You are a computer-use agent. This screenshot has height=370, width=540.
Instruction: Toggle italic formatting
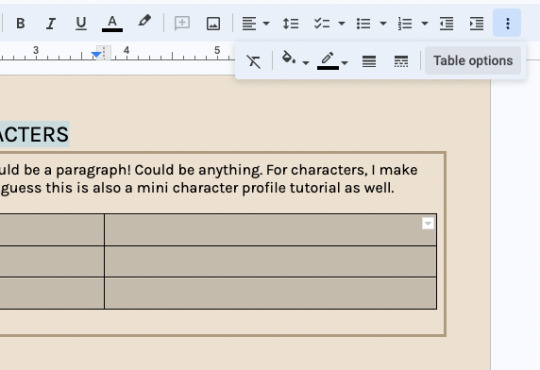coord(51,23)
